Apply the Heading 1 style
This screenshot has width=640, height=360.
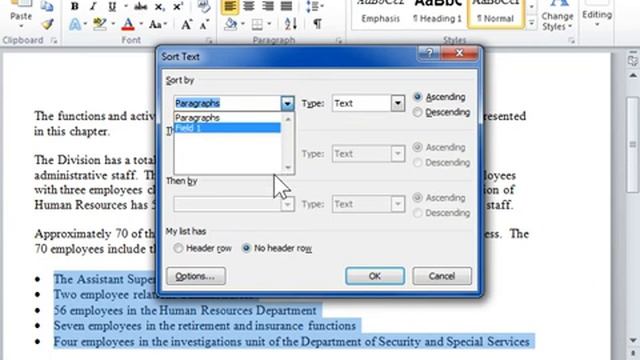[437, 15]
